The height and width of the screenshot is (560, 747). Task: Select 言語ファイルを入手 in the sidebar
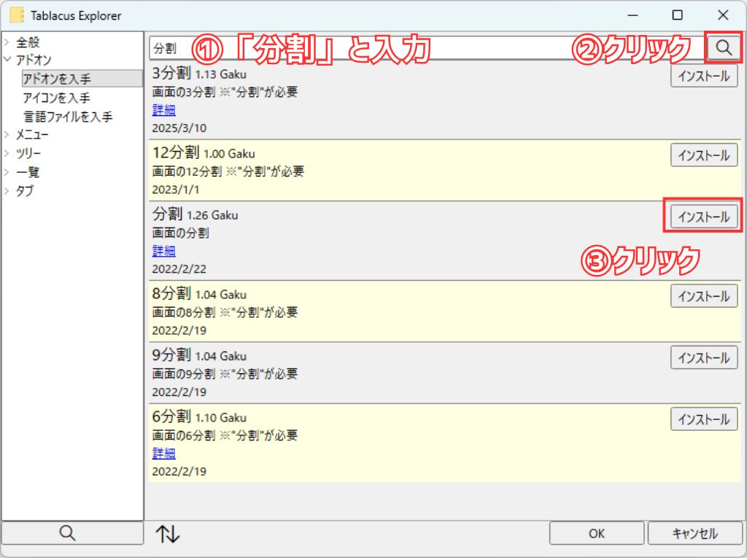click(x=67, y=117)
